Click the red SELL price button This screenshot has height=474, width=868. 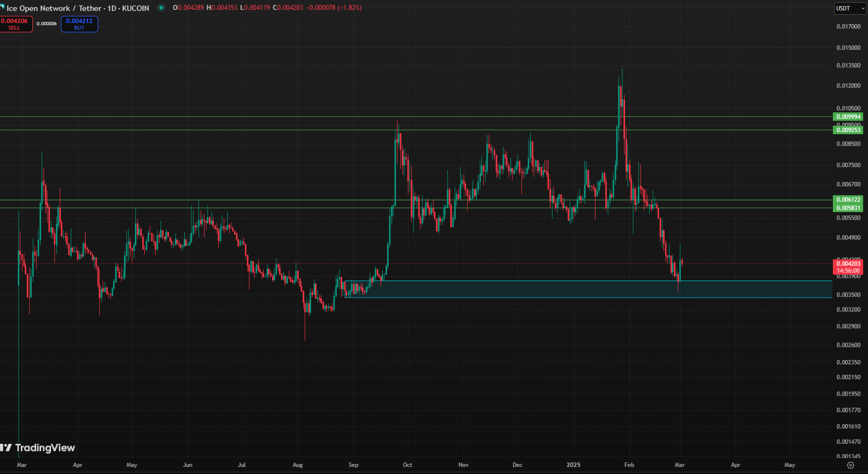tap(15, 24)
